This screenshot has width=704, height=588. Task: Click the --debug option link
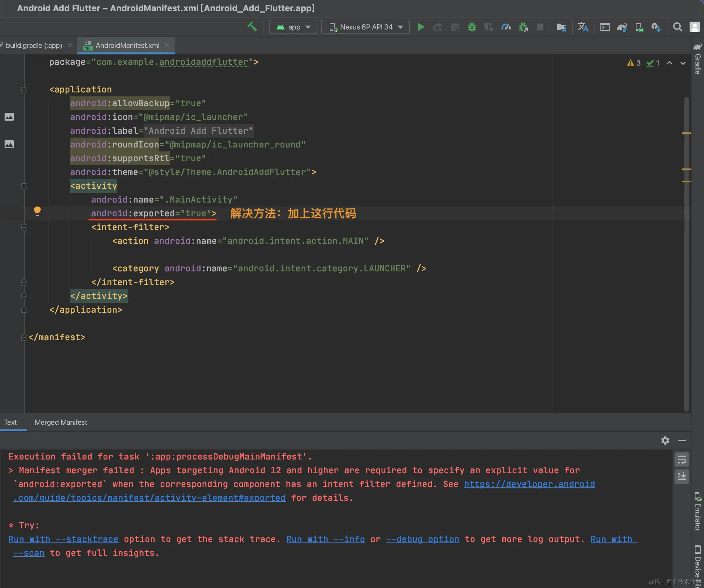coord(422,539)
